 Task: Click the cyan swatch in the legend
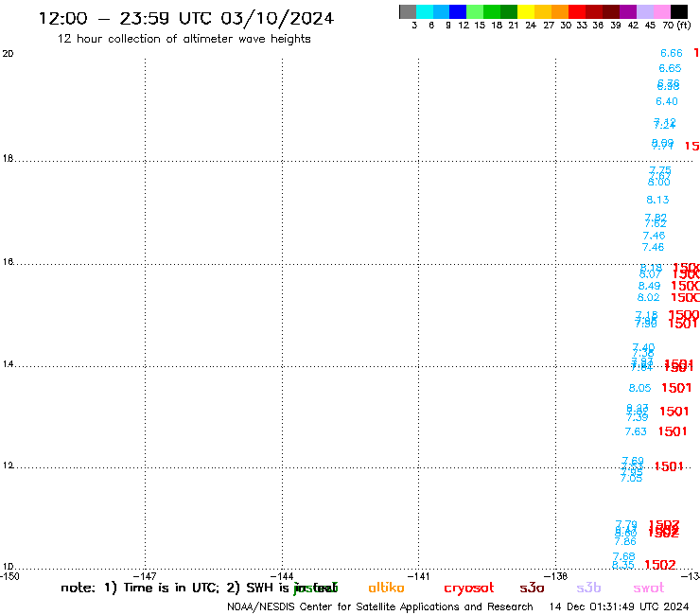pos(424,11)
